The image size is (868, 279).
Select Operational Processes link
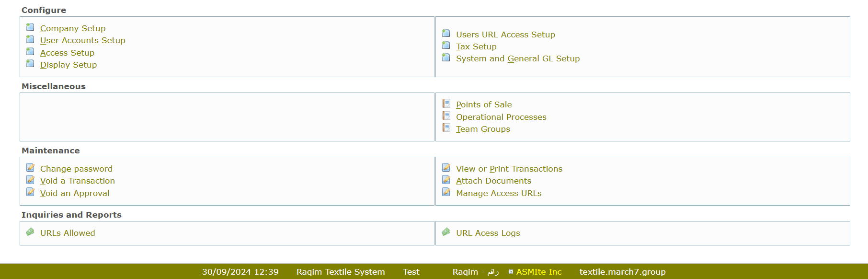coord(501,117)
